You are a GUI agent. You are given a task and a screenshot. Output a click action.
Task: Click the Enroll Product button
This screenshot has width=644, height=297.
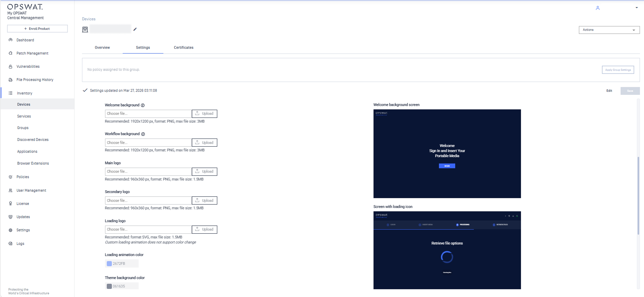point(37,28)
